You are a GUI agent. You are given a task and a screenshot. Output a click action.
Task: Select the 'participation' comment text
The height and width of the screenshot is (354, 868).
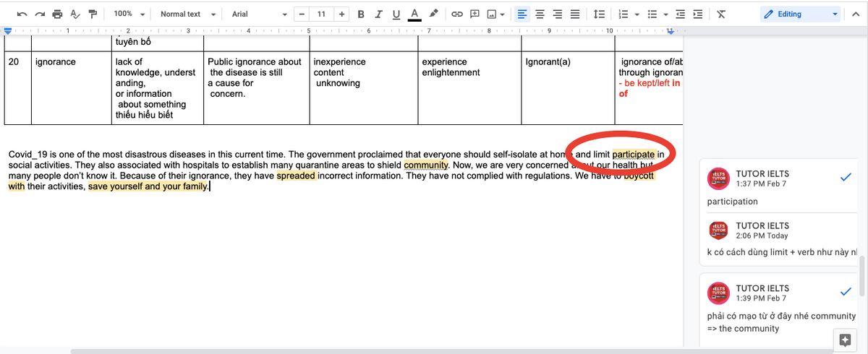point(733,202)
